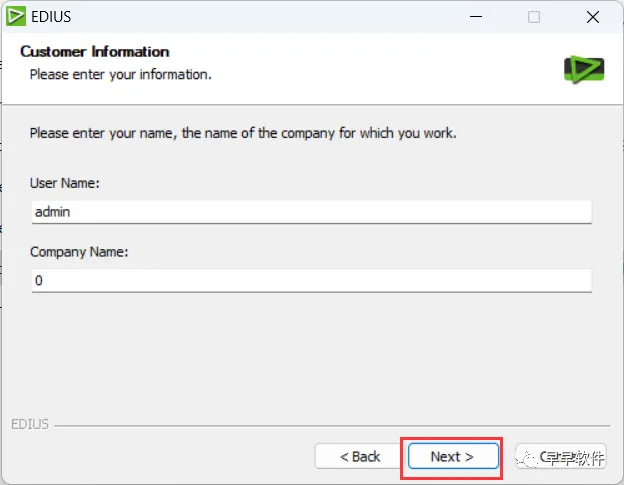Go back with the < Back button

(x=360, y=457)
